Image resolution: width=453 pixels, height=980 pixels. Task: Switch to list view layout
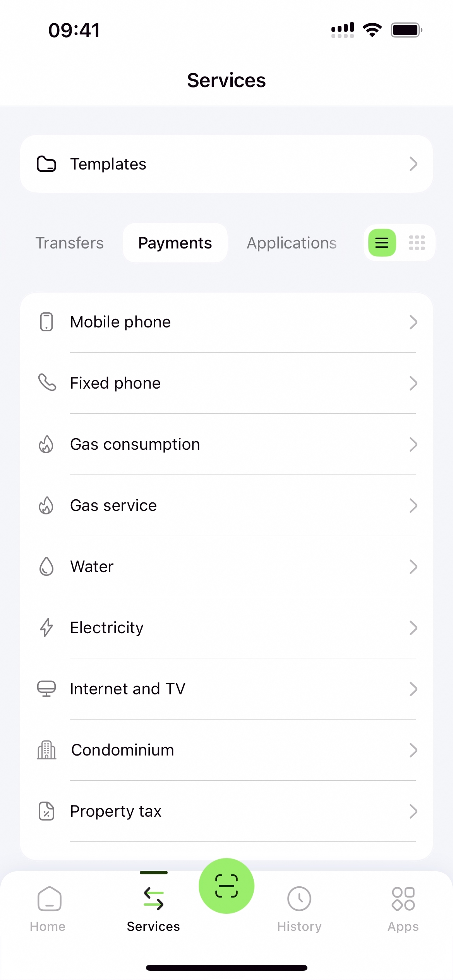tap(382, 243)
